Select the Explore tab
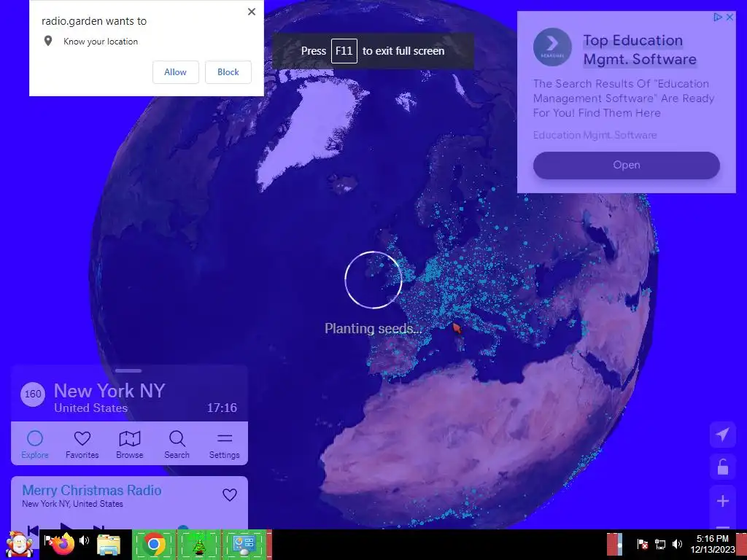This screenshot has width=747, height=560. tap(35, 444)
